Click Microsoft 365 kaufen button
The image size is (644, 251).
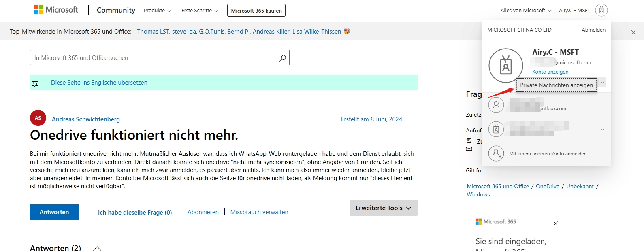click(x=256, y=11)
